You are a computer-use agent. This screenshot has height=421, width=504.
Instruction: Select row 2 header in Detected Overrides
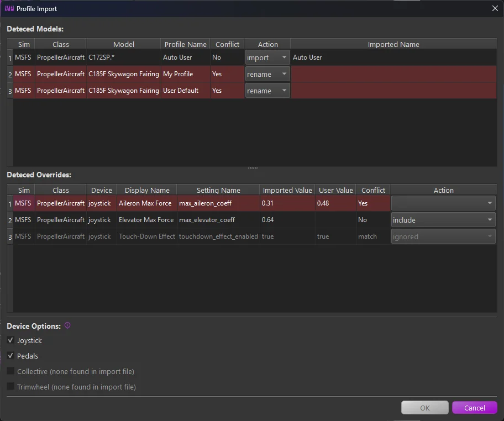(x=10, y=220)
